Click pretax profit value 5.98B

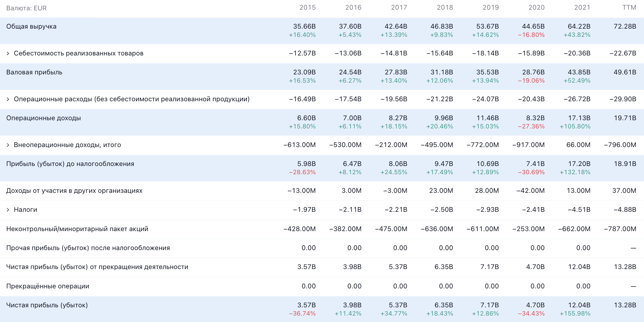tap(307, 164)
